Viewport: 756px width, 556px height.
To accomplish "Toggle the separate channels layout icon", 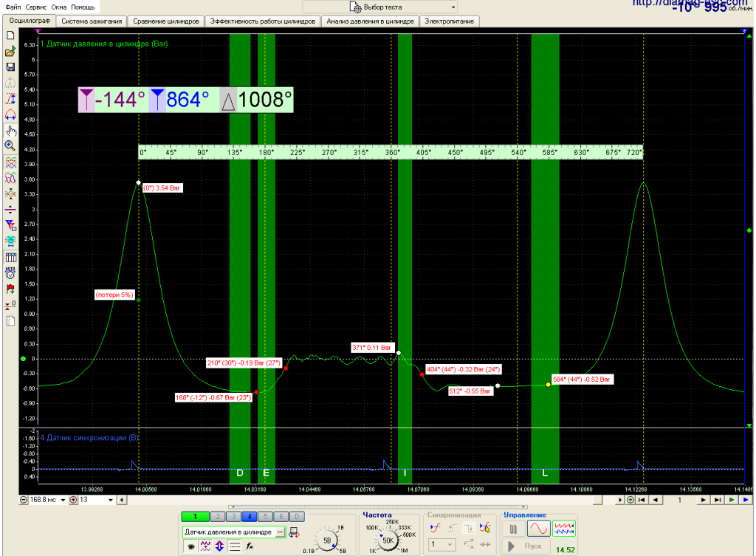I will point(10,162).
